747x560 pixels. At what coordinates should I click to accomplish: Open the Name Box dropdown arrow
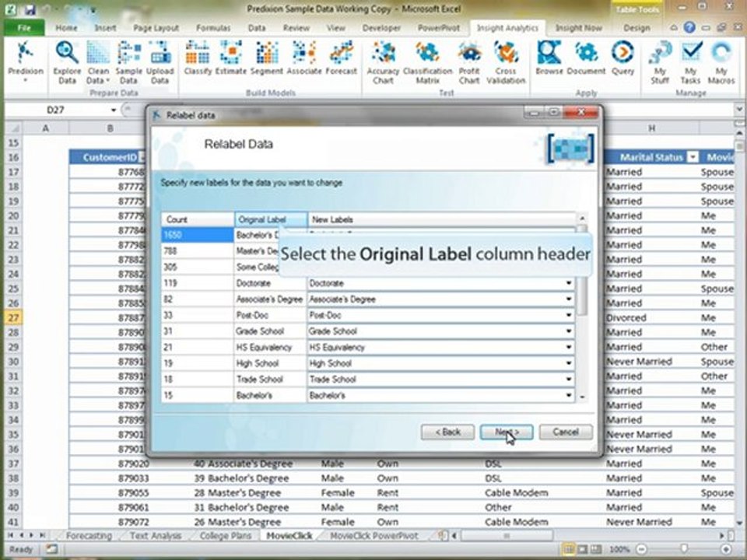[x=114, y=110]
